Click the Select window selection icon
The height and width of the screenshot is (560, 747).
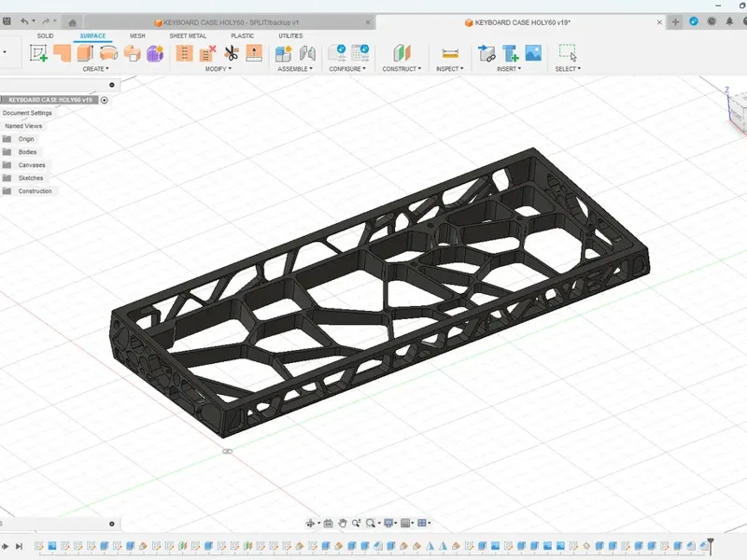(x=568, y=53)
